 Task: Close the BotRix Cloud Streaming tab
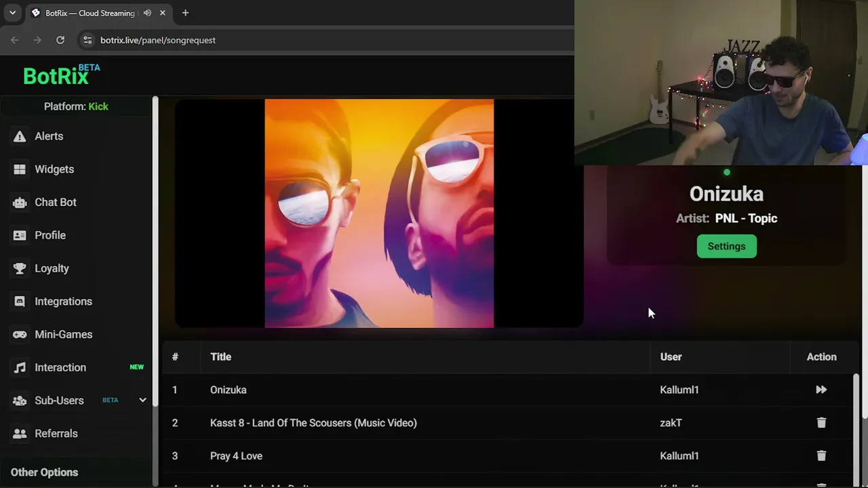(x=163, y=13)
